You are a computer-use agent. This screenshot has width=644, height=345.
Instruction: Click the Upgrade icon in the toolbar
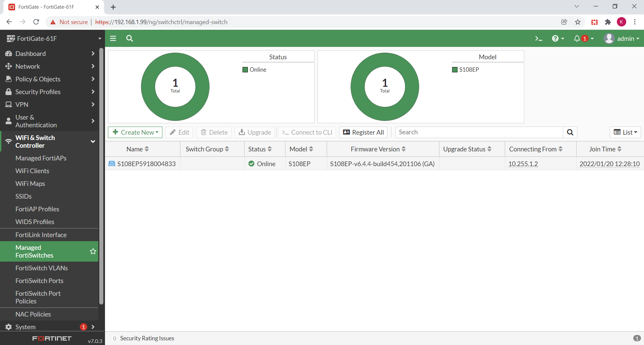pyautogui.click(x=243, y=132)
